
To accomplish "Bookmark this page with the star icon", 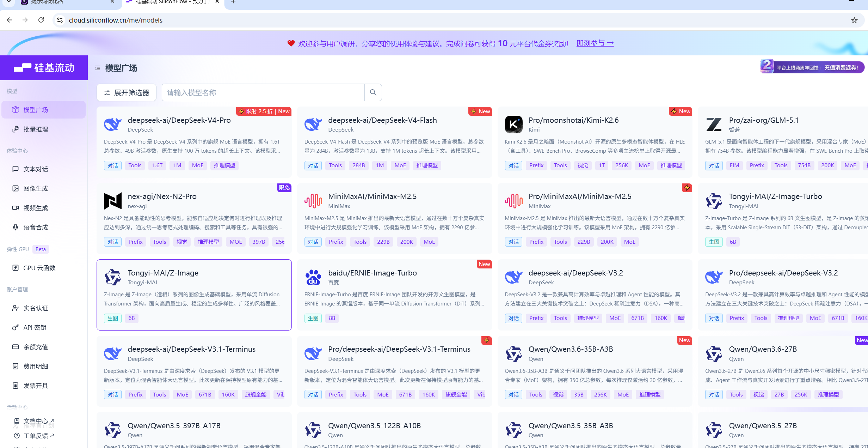I will pos(854,20).
